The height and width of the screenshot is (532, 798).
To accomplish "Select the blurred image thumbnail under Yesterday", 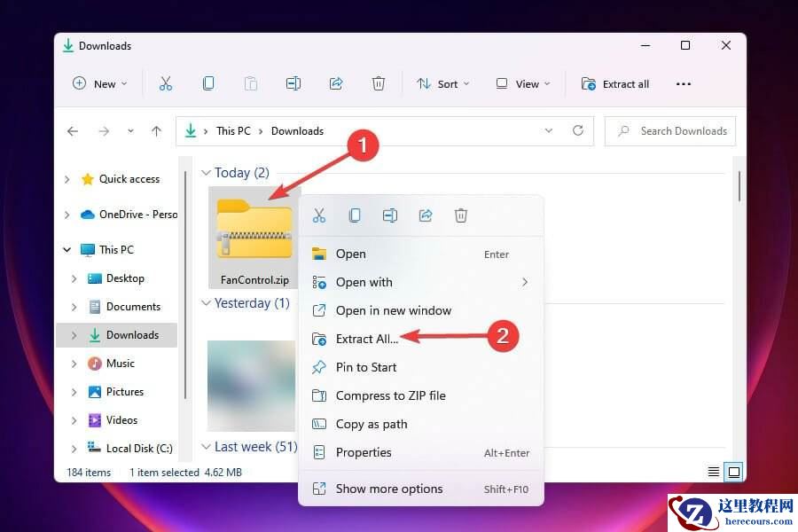I will [251, 386].
